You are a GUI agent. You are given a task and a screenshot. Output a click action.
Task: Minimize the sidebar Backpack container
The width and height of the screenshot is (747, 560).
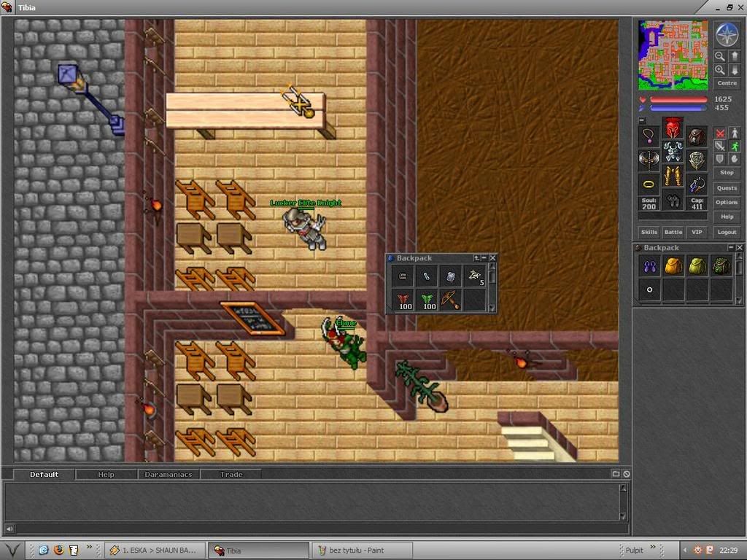tap(731, 248)
